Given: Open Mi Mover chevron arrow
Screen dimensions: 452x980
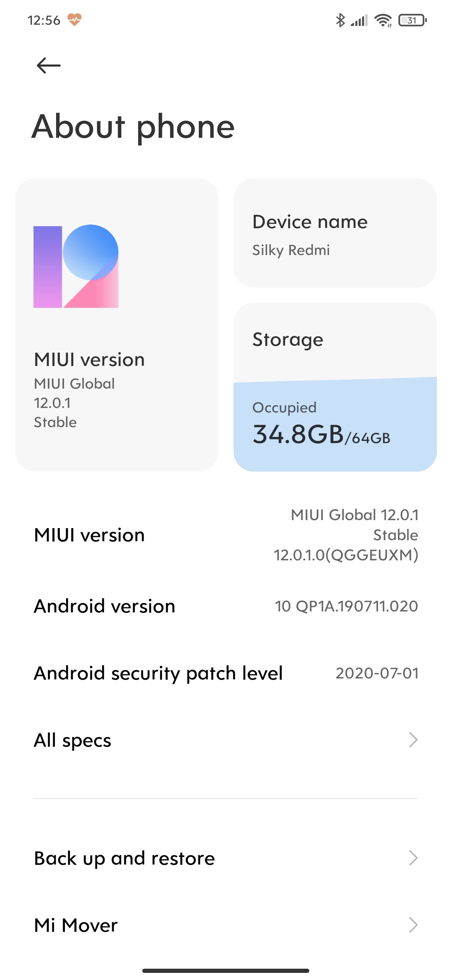Looking at the screenshot, I should (413, 925).
